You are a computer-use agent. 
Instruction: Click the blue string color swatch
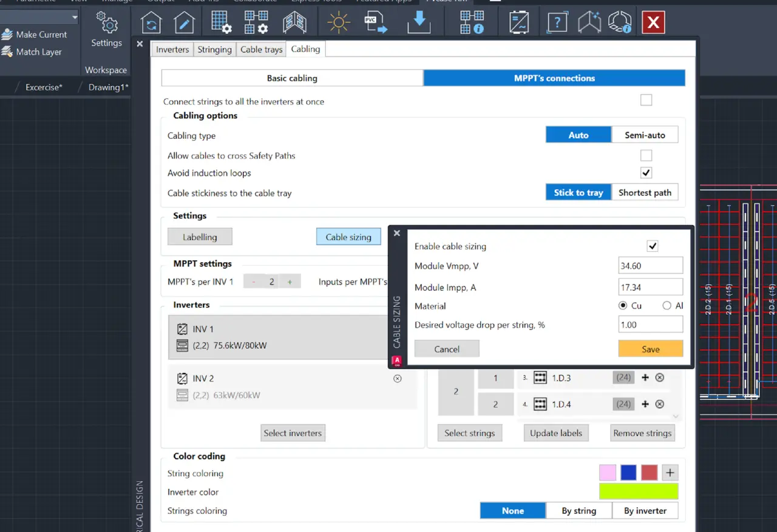pos(628,473)
